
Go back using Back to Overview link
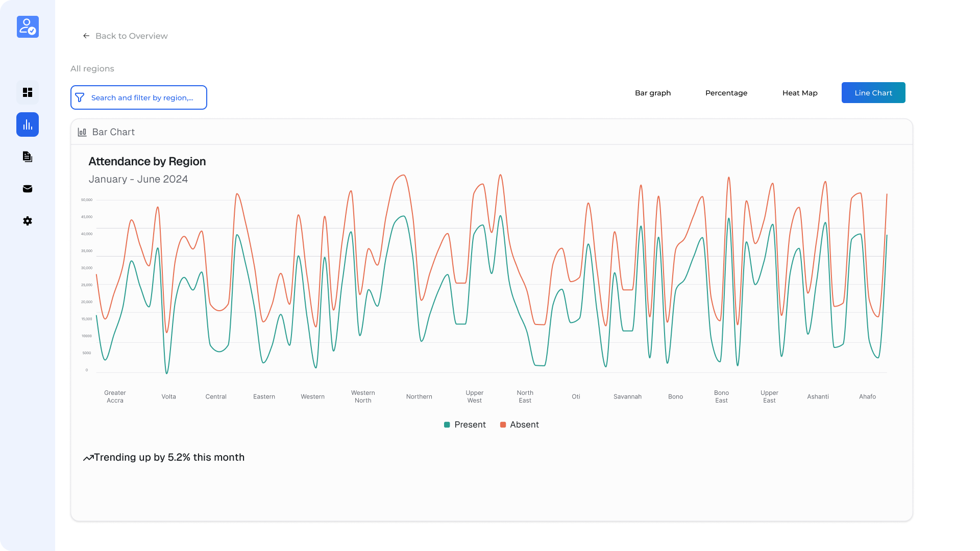tap(126, 36)
